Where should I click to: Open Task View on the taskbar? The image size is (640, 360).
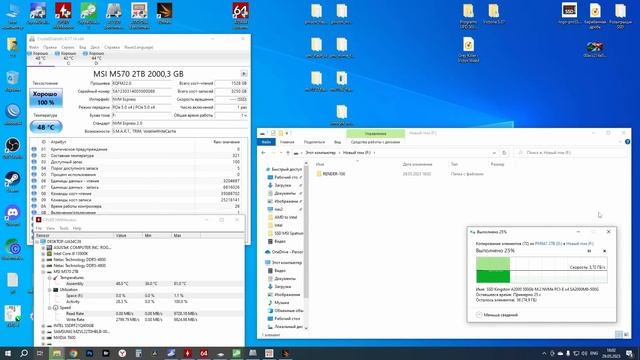[x=40, y=353]
